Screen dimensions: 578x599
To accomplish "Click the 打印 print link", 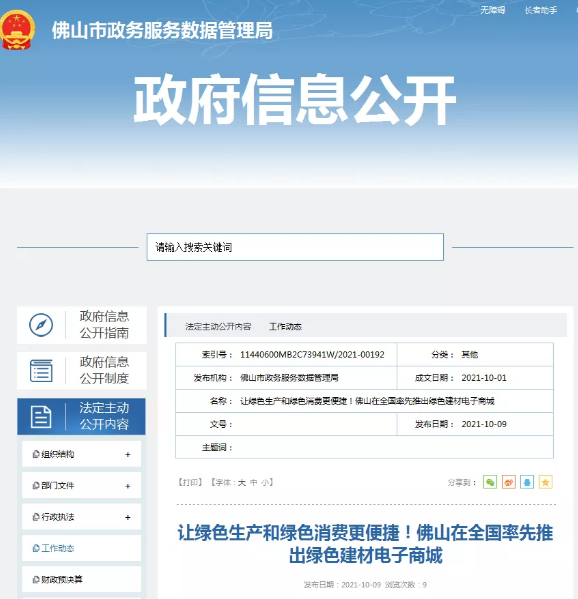I will pyautogui.click(x=190, y=482).
